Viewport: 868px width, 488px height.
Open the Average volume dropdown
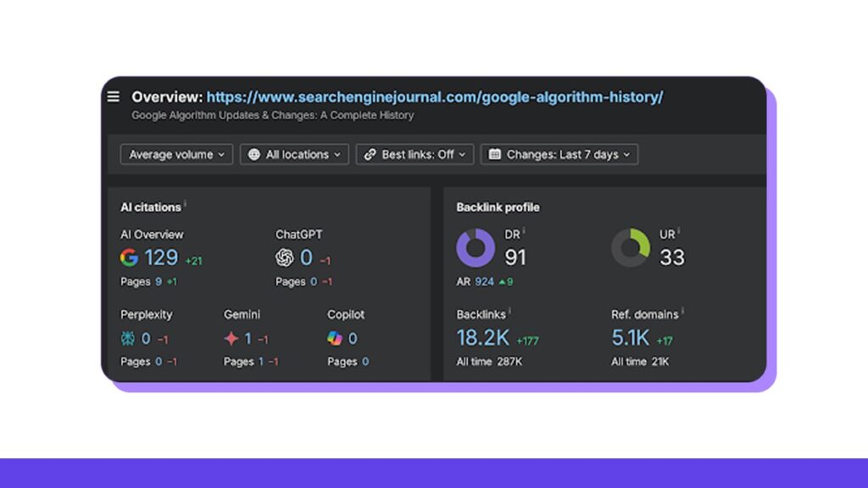coord(176,154)
